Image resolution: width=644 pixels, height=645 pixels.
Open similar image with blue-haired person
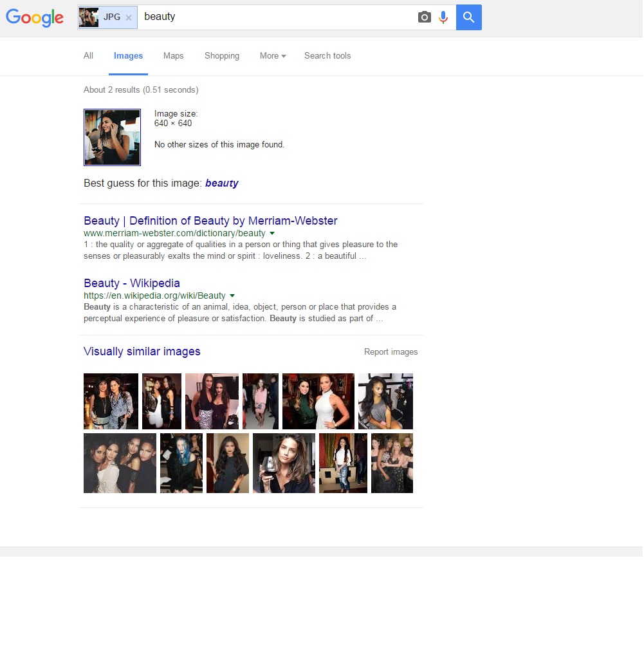pos(181,463)
